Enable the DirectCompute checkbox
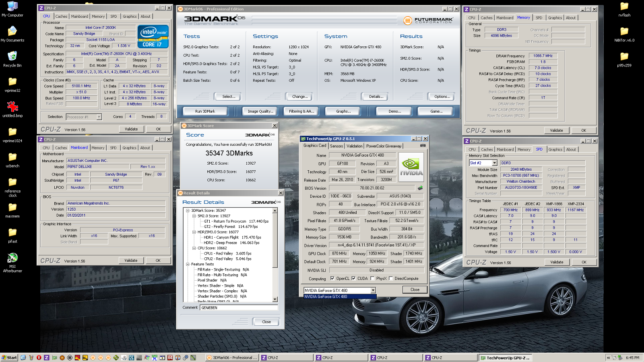644x362 pixels. (391, 278)
